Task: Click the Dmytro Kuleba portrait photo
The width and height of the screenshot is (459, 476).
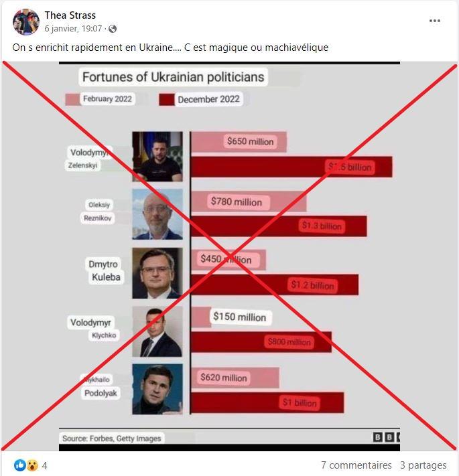Action: [157, 273]
